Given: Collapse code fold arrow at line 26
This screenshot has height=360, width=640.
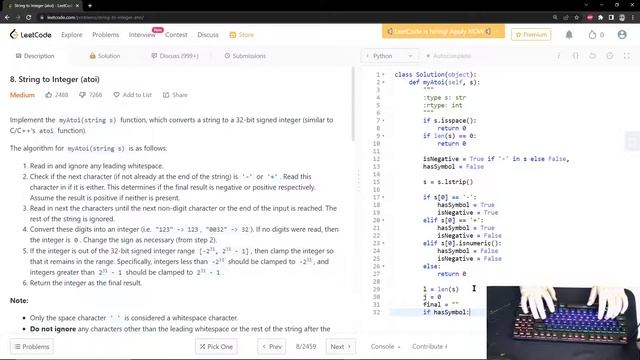Looking at the screenshot, I should (x=383, y=267).
